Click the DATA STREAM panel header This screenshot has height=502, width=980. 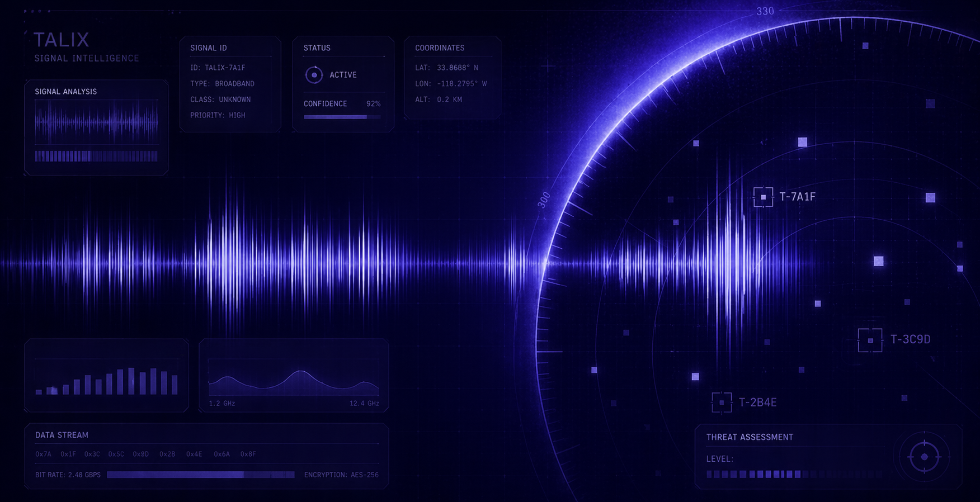(x=62, y=435)
